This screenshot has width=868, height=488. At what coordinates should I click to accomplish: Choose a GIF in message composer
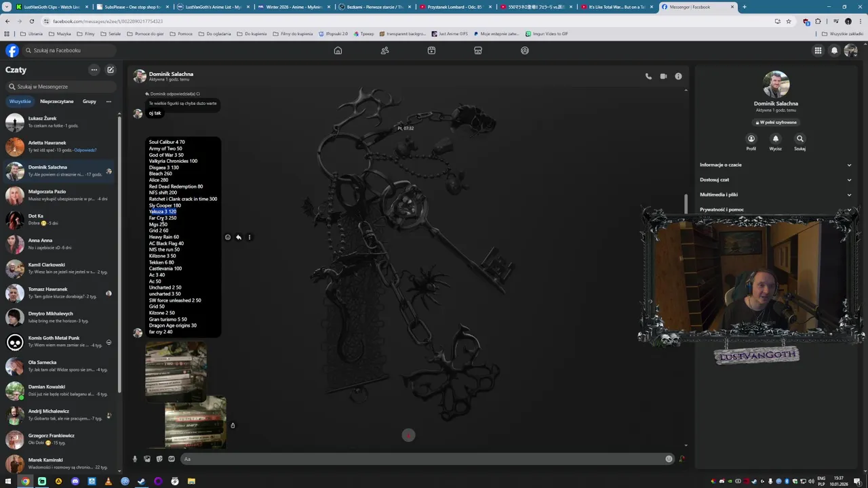pos(172,459)
